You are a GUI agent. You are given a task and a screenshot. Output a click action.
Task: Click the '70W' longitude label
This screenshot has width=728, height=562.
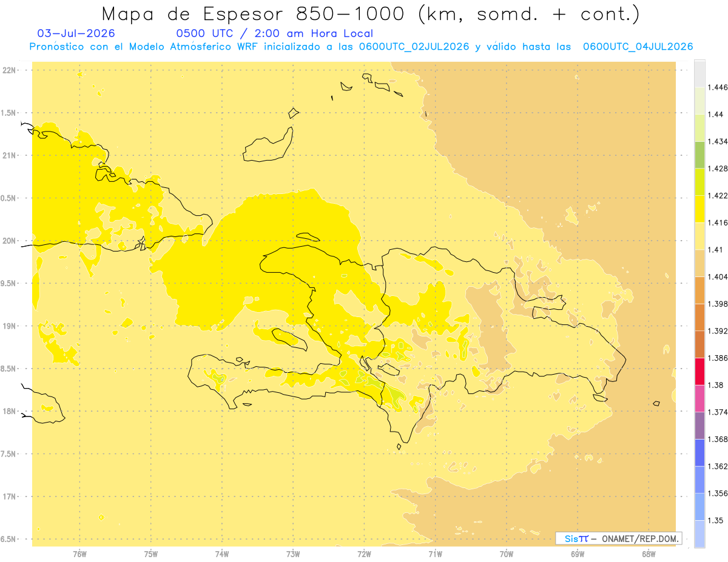(507, 554)
